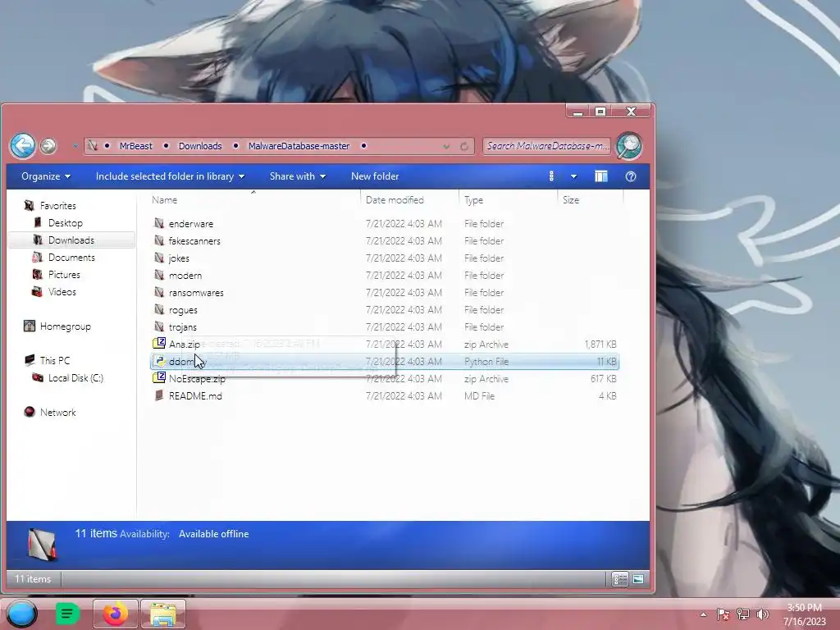Click the MD File type of README.md

click(479, 396)
